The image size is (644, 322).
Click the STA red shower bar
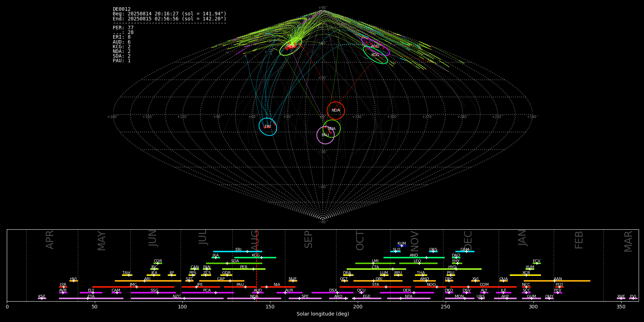pyautogui.click(x=375, y=287)
